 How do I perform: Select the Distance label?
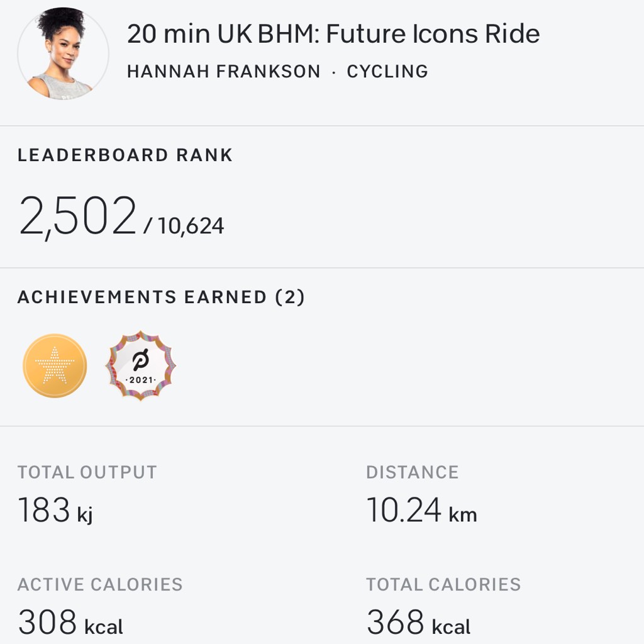pos(412,472)
